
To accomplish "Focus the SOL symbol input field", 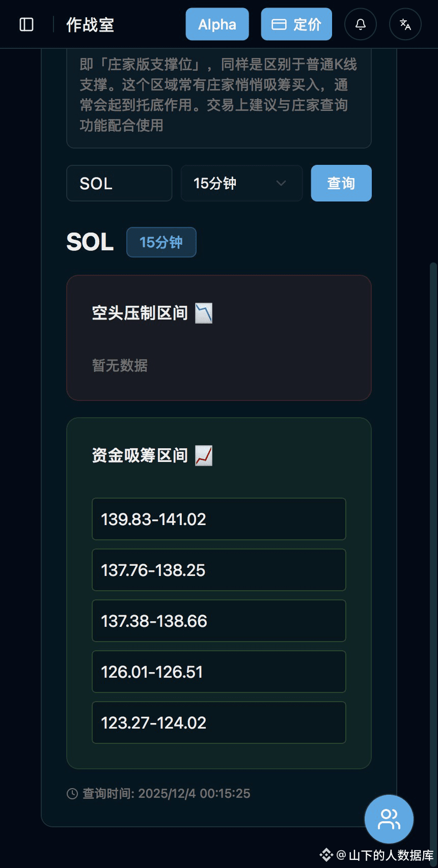I will pos(119,183).
